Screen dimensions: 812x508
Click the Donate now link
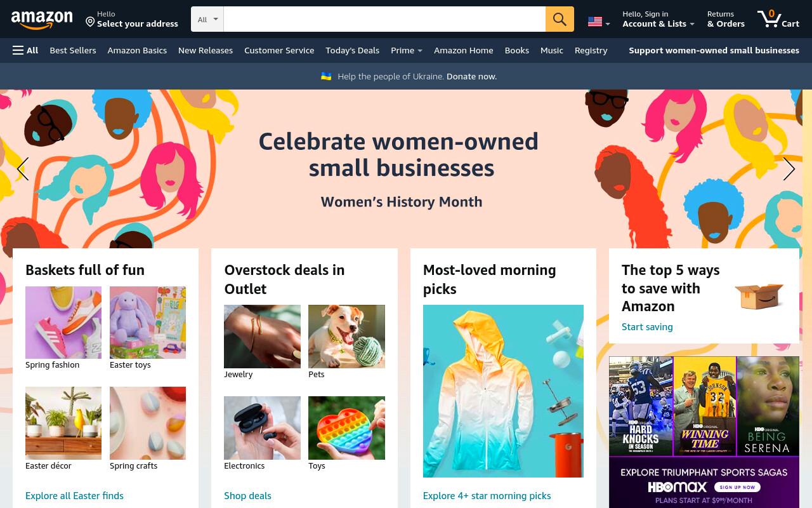tap(471, 76)
